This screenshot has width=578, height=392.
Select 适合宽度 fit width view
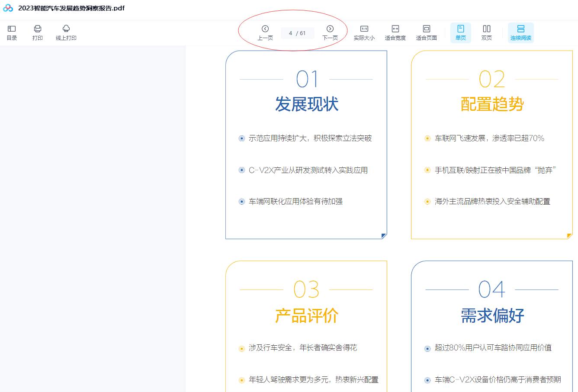point(395,32)
